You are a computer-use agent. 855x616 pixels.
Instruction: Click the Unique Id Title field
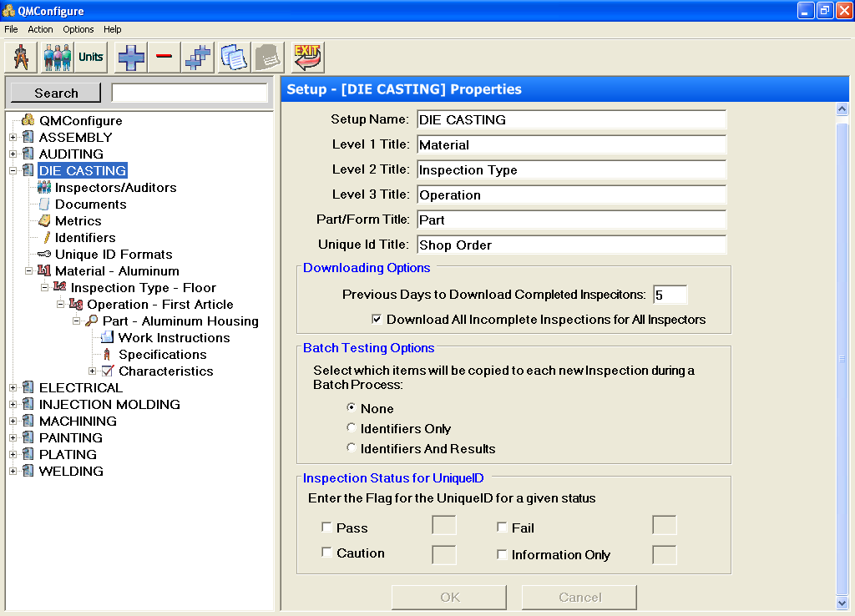(x=571, y=245)
